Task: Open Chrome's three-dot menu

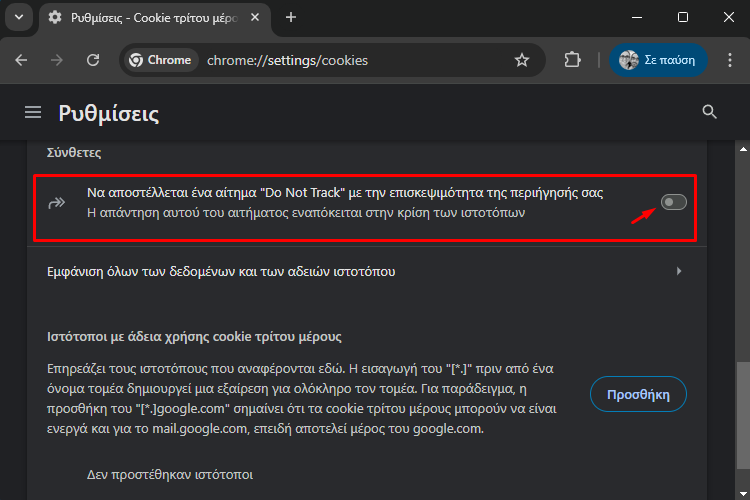Action: pos(729,60)
